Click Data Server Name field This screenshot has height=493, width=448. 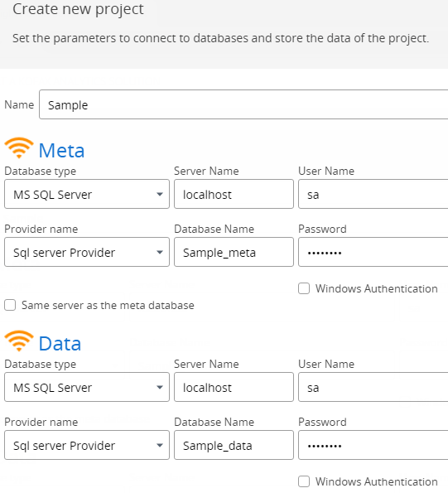click(234, 387)
